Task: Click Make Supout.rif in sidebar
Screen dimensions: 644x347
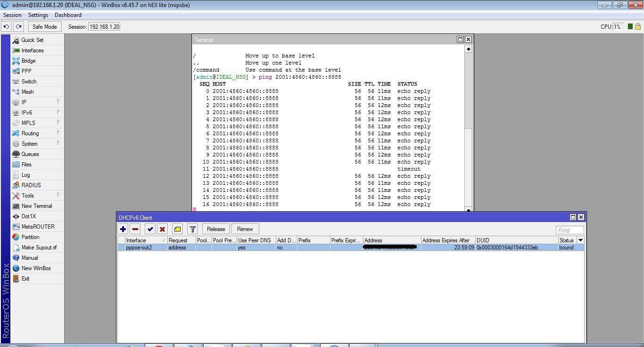Action: coord(39,248)
